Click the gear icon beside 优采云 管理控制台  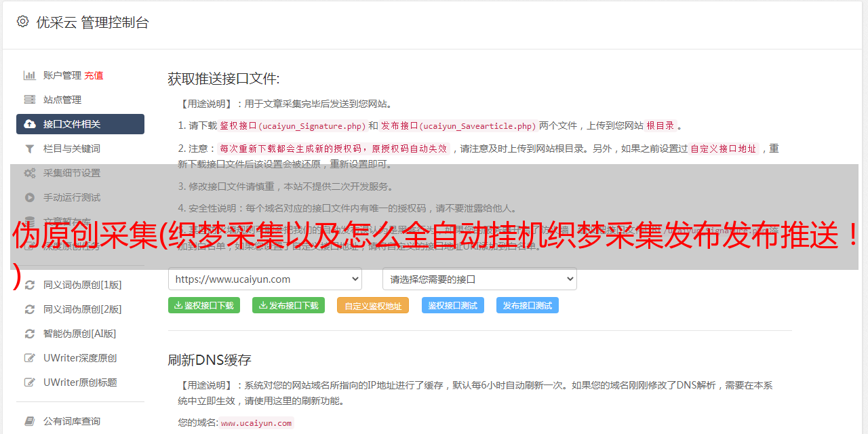23,22
